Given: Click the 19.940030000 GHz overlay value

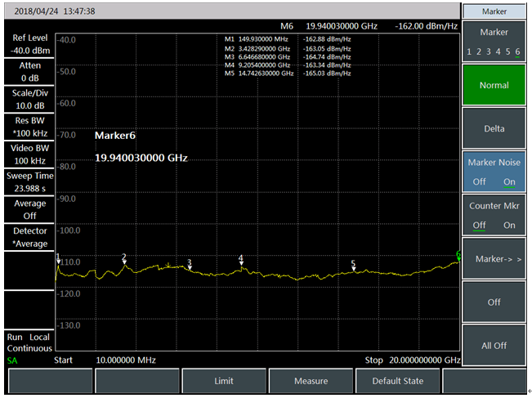Looking at the screenshot, I should 141,158.
